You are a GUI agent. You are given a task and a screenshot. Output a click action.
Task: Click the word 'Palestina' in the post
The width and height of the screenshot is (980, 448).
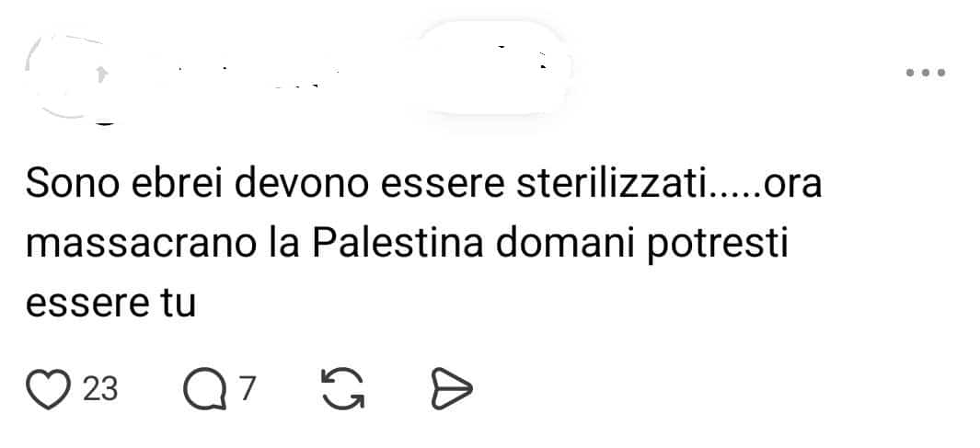coord(398,245)
